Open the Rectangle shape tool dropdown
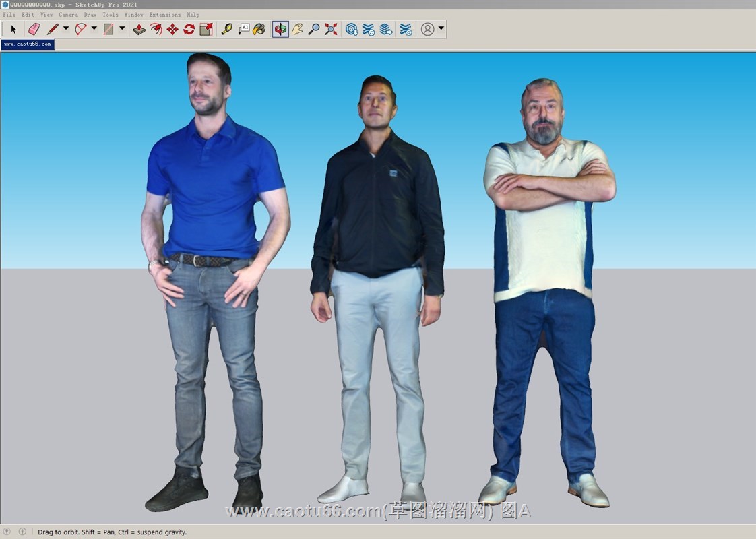Viewport: 756px width, 539px height. coord(122,29)
